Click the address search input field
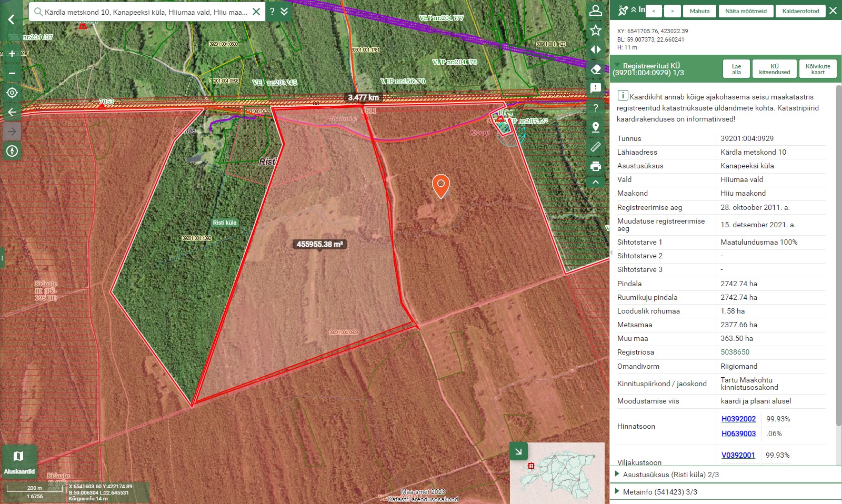Image resolution: width=842 pixels, height=504 pixels. coord(146,12)
